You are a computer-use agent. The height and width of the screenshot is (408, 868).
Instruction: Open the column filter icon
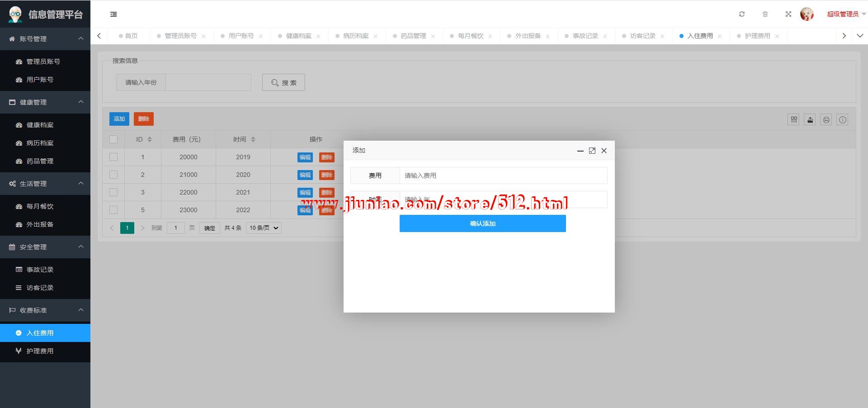pos(794,119)
